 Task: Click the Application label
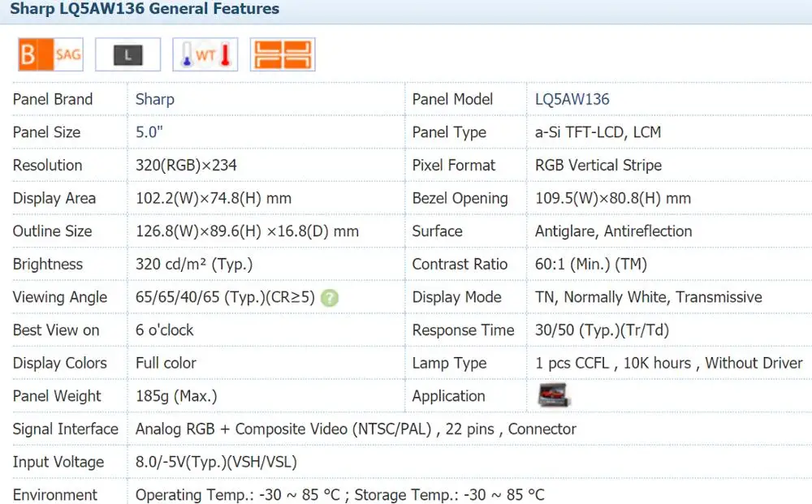449,396
